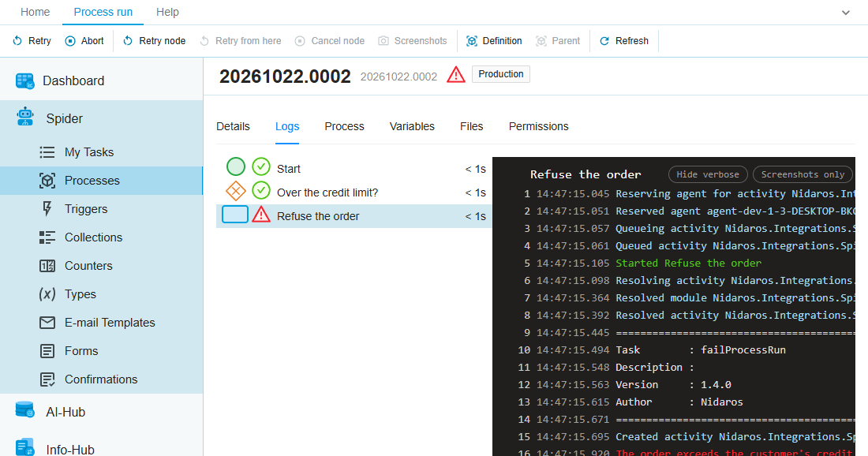Screen dimensions: 868x456
Task: Click Retry node in the toolbar
Action: point(154,41)
